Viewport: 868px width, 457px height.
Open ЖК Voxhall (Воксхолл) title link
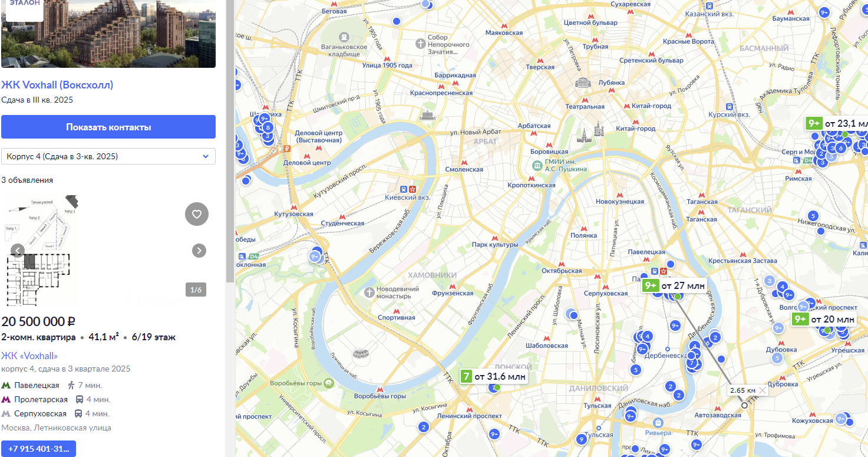pos(57,85)
